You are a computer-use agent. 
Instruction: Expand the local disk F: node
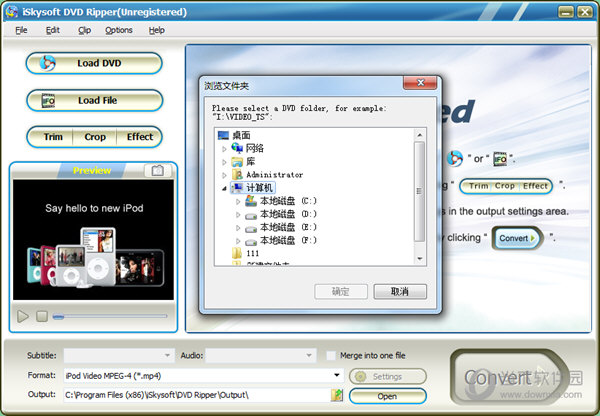click(x=238, y=241)
